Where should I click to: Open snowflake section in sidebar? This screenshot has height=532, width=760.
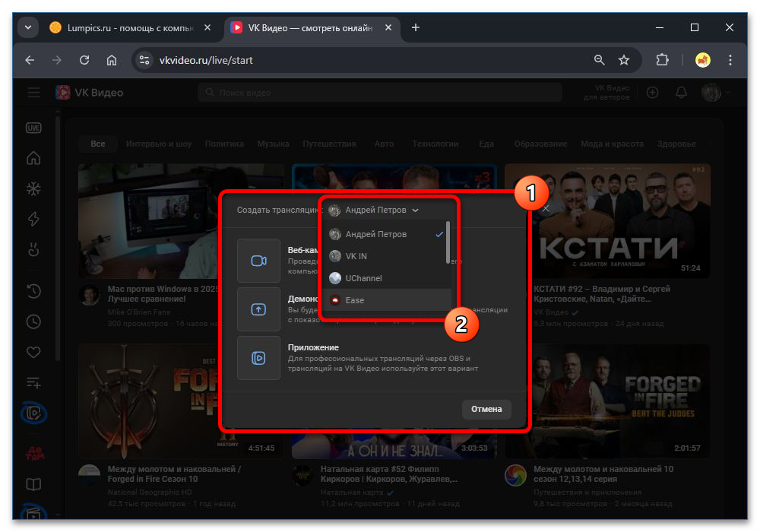33,188
